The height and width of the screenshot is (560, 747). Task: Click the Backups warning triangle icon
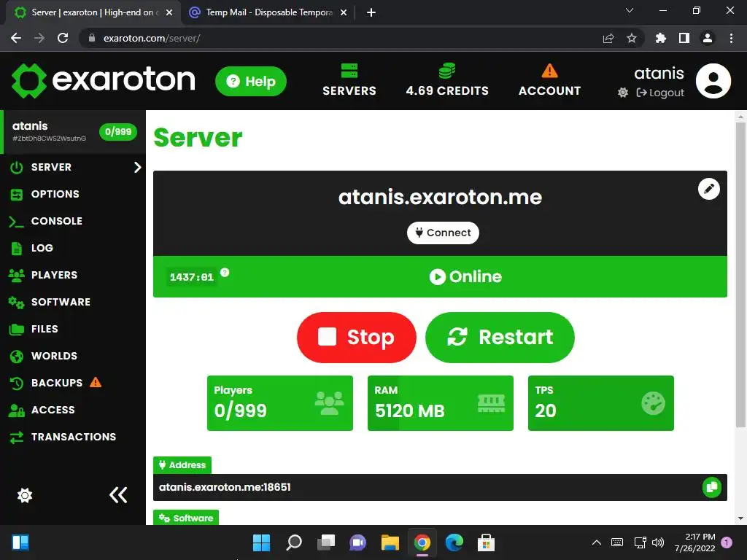coord(96,382)
